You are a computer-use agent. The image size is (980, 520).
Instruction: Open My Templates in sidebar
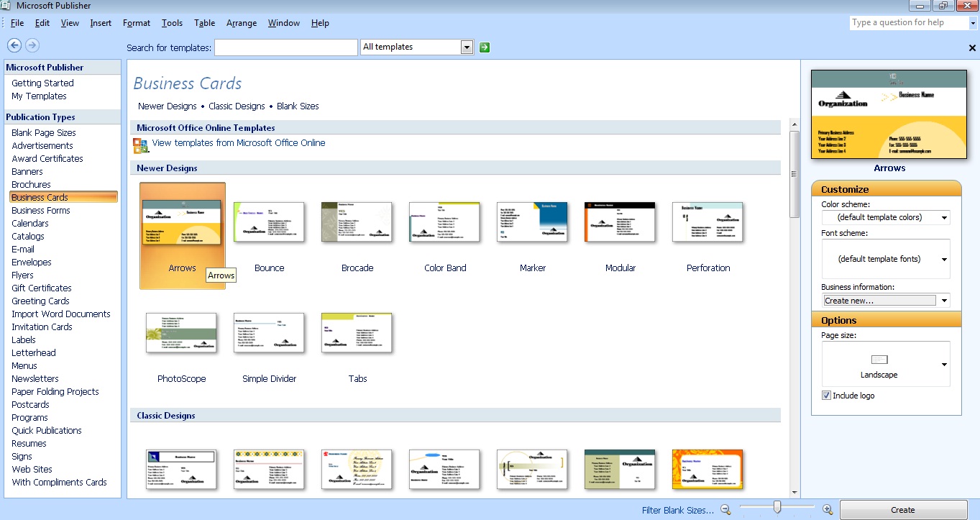coord(39,96)
